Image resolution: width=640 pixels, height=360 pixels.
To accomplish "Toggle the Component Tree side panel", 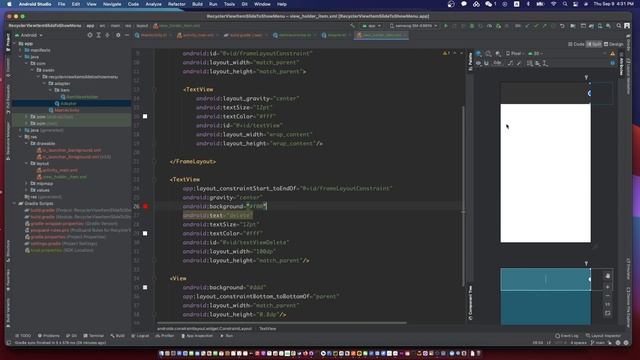I will pyautogui.click(x=470, y=302).
